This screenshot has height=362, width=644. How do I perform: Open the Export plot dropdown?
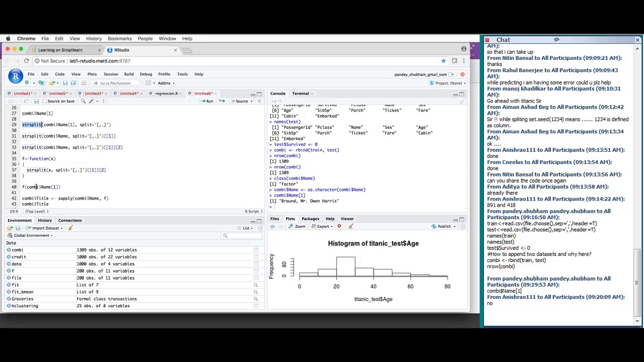(x=322, y=226)
